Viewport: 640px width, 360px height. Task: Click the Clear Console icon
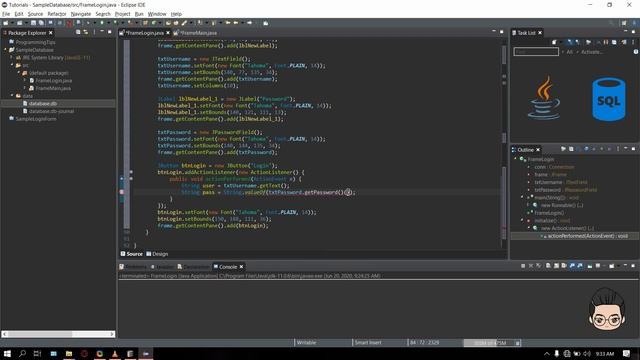click(x=548, y=266)
